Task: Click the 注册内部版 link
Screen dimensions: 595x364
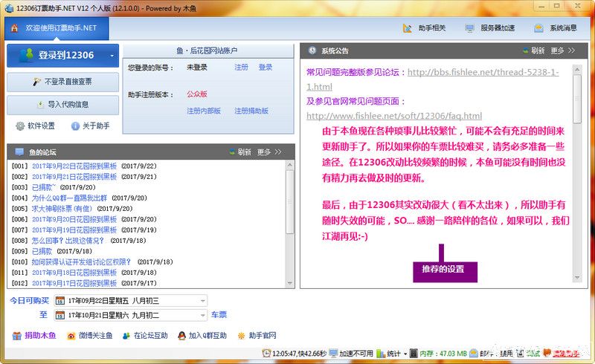Action: (x=203, y=111)
